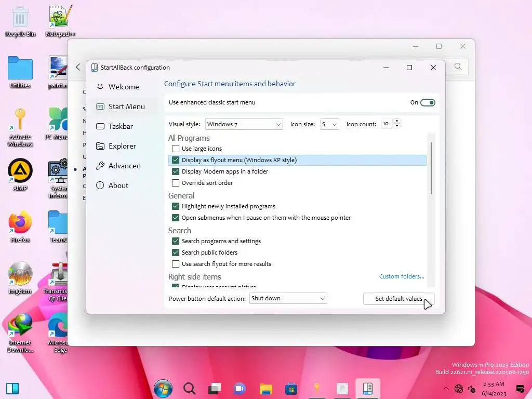
Task: Uncheck Search programs and settings
Action: point(176,241)
